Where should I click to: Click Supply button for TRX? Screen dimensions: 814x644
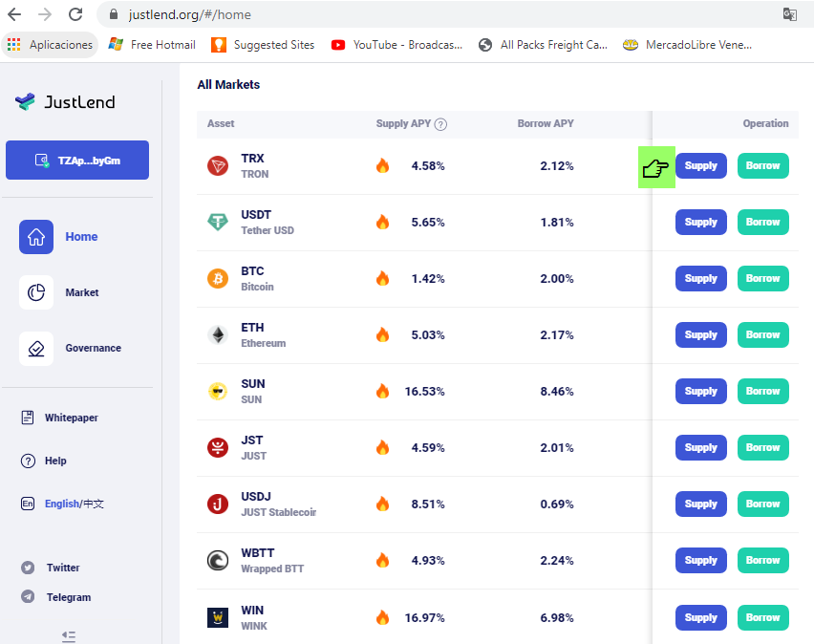701,165
